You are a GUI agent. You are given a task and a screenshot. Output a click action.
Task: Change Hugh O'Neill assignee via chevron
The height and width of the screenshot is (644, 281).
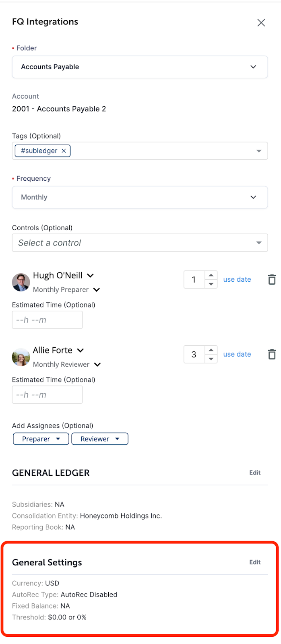click(x=91, y=275)
